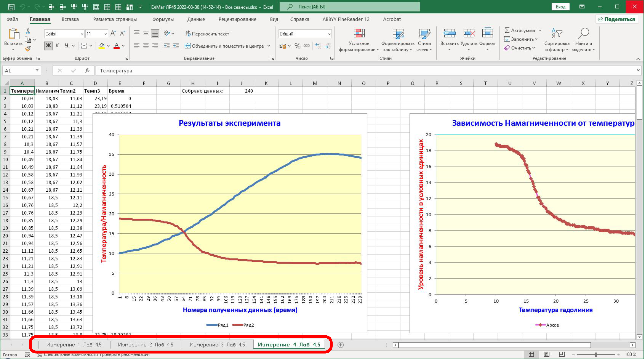
Task: Toggle Italic formatting button
Action: (x=57, y=46)
